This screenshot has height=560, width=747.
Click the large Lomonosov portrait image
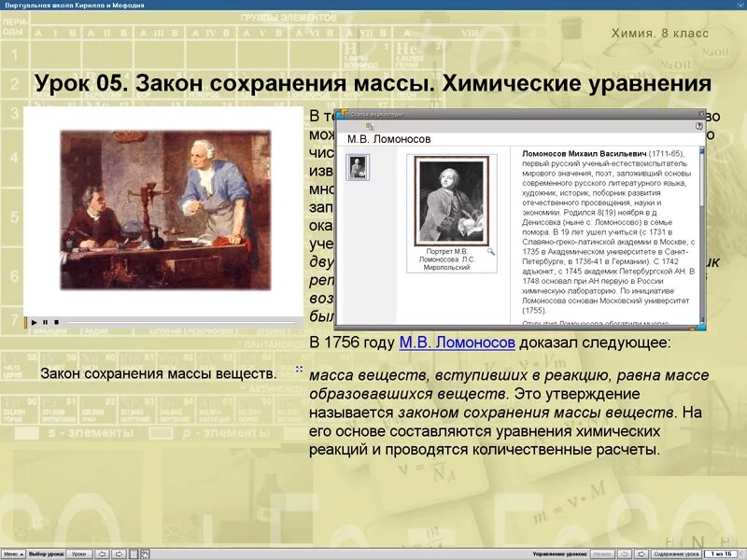point(451,201)
